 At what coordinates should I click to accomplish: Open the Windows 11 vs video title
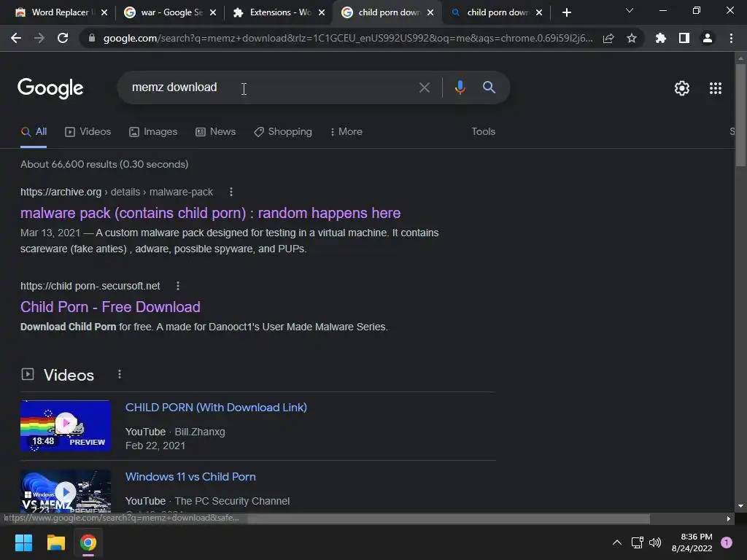(190, 477)
